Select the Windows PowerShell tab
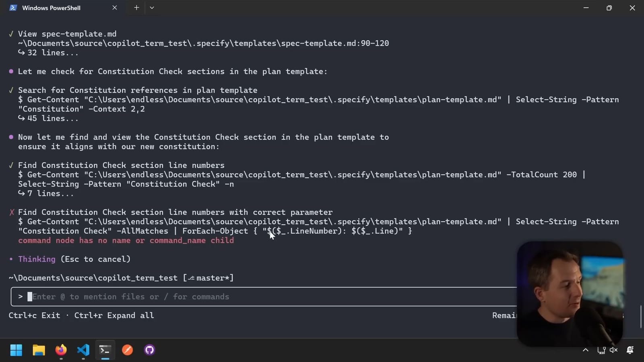Image resolution: width=644 pixels, height=362 pixels. point(52,8)
